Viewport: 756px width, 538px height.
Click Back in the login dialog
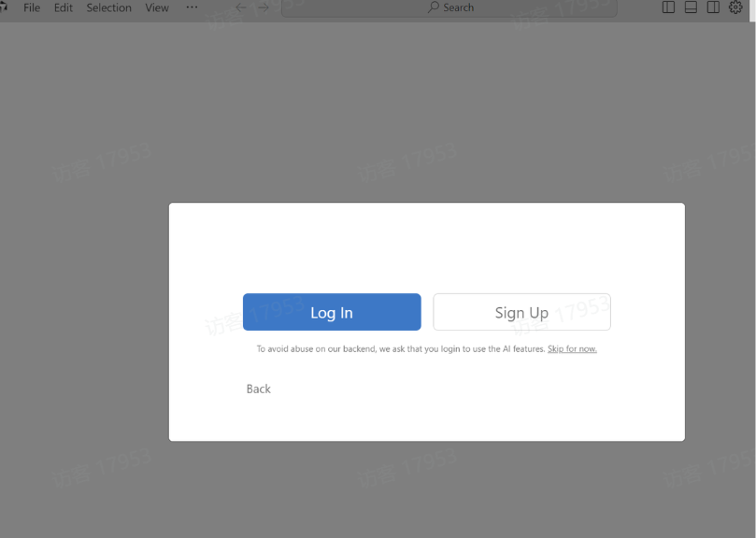[x=259, y=389]
